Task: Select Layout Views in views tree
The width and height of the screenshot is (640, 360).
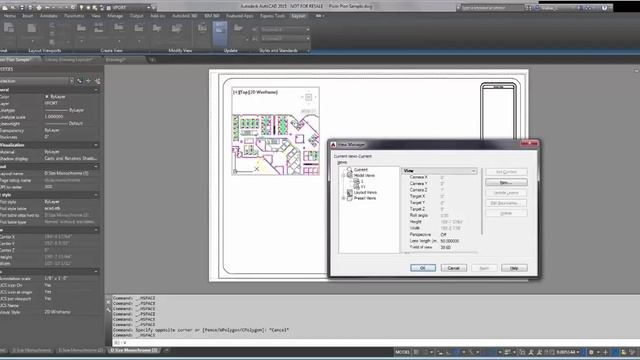Action: pos(365,192)
